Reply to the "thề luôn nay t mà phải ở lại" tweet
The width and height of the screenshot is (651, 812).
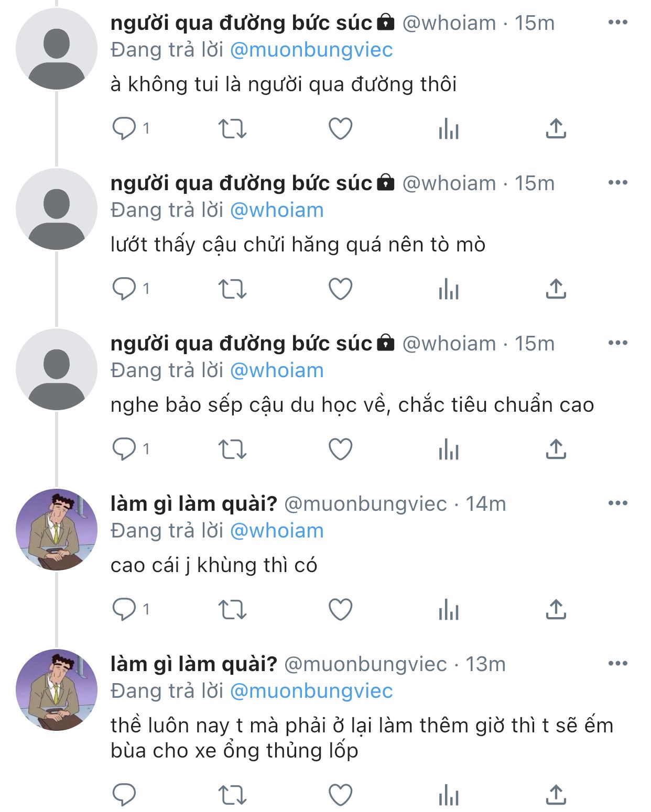(125, 795)
